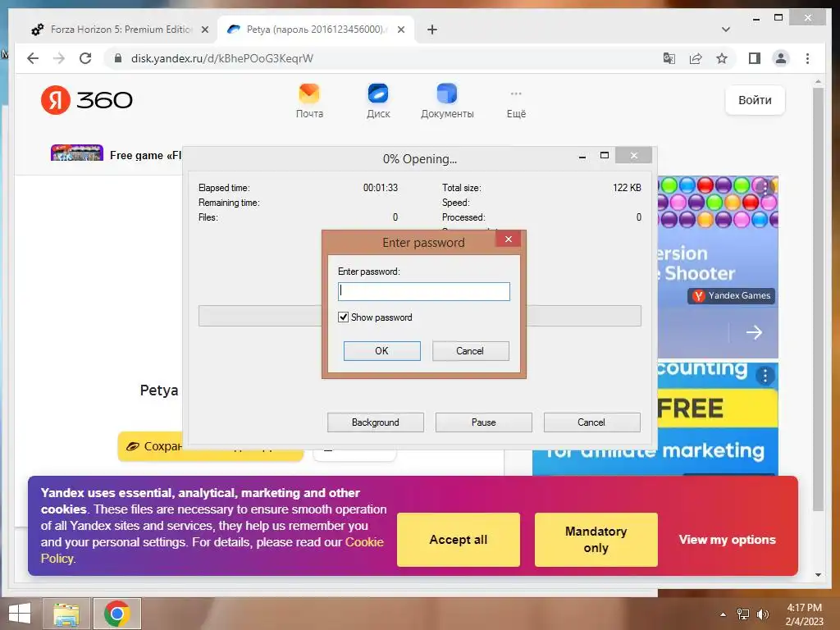Click the Chrome taskbar icon
This screenshot has width=840, height=630.
[x=116, y=614]
